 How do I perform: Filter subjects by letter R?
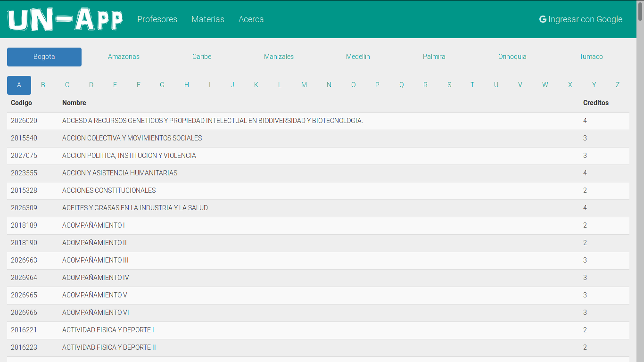pyautogui.click(x=425, y=85)
